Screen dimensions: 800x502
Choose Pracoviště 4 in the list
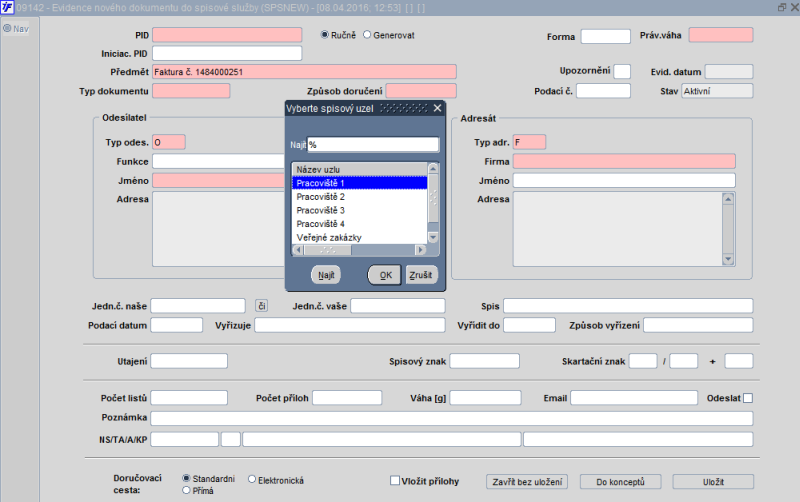[x=359, y=224]
